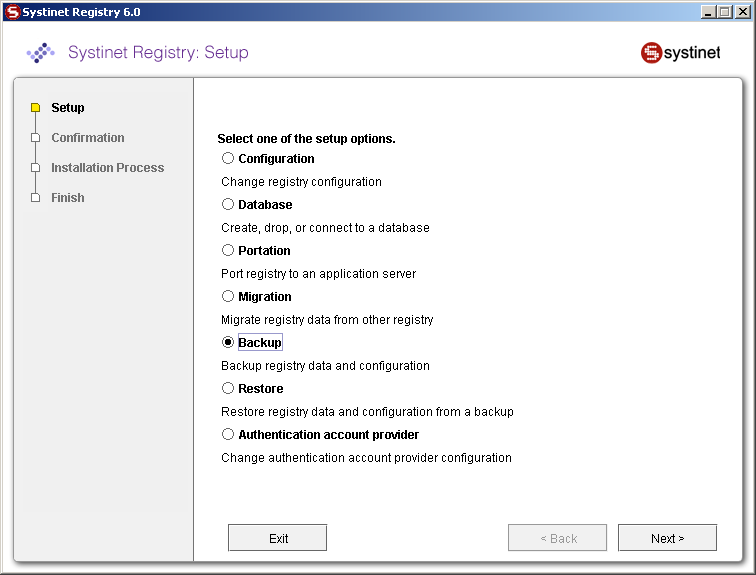The width and height of the screenshot is (756, 575).
Task: Click the purple dots registry icon
Action: coord(40,53)
